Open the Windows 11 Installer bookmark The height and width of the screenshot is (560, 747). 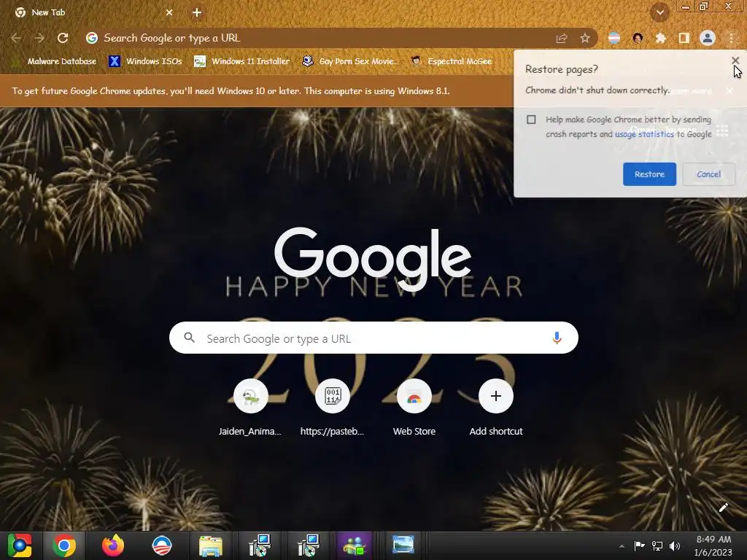pyautogui.click(x=242, y=61)
